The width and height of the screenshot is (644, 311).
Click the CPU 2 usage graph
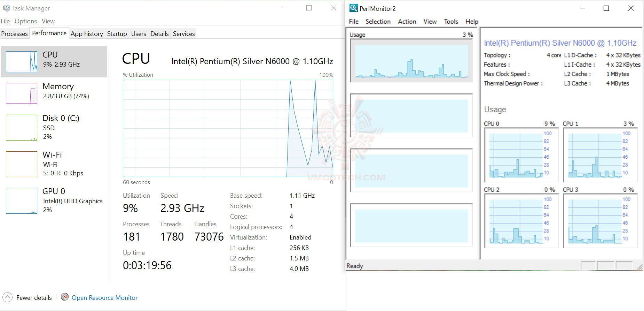click(x=521, y=221)
